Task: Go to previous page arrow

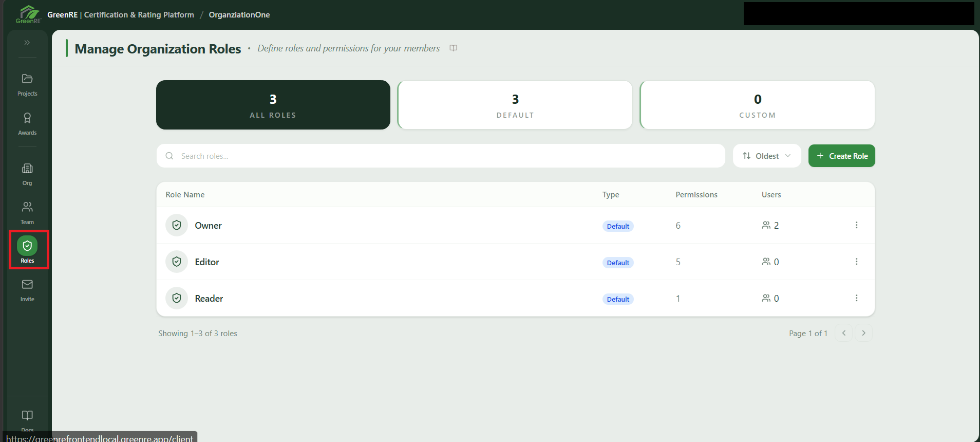Action: coord(844,333)
